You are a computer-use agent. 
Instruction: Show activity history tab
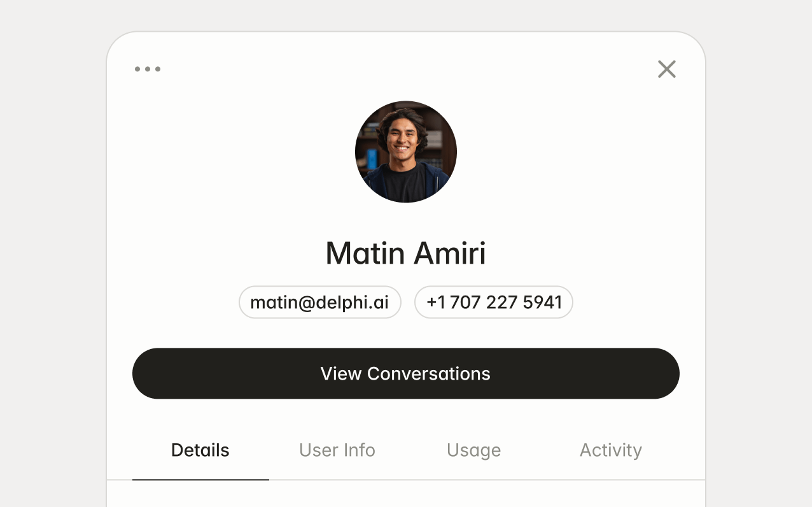click(x=611, y=450)
